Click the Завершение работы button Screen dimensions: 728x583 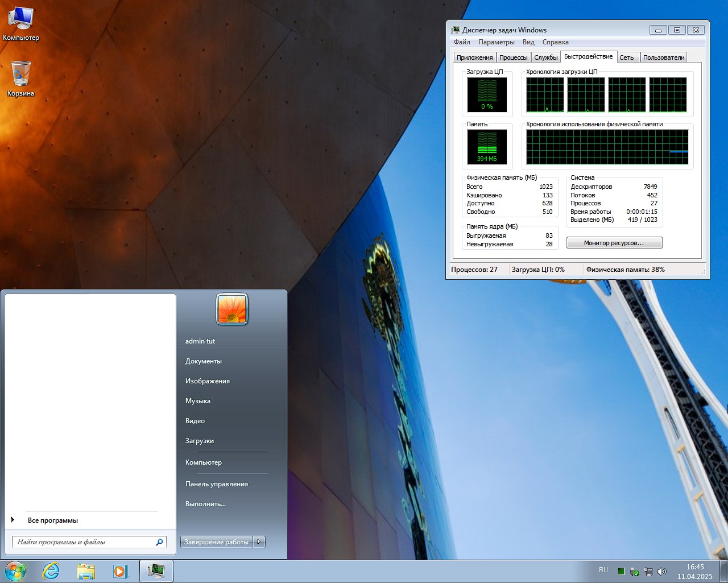tap(216, 541)
